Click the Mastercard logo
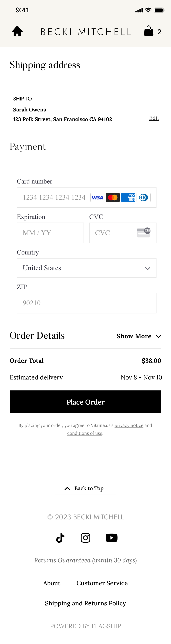 (113, 197)
